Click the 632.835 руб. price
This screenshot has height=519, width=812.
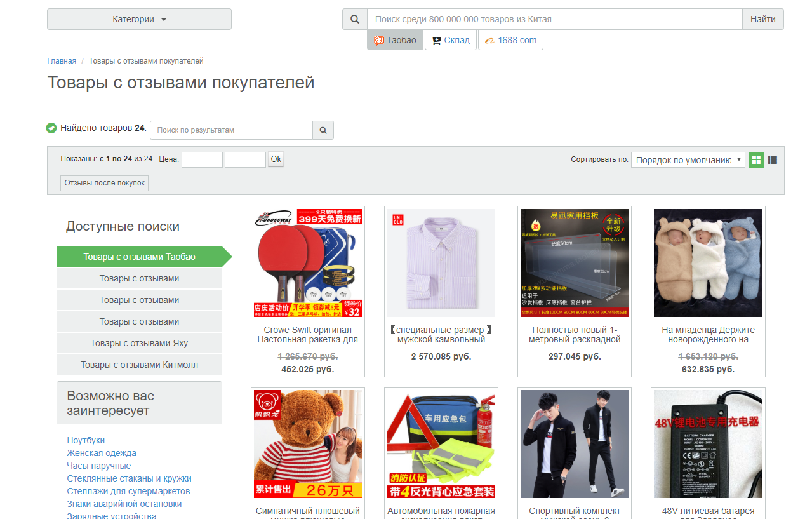(709, 369)
